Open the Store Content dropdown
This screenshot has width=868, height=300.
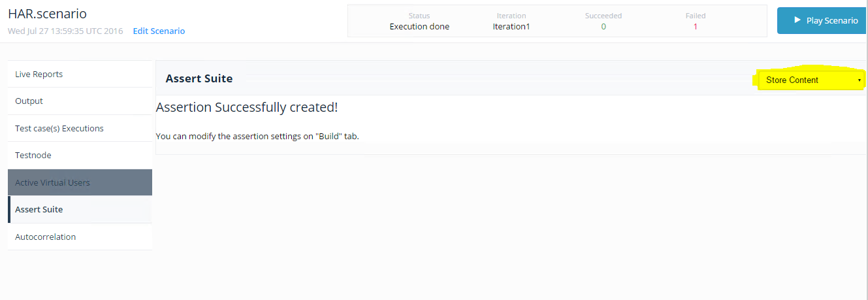point(811,80)
